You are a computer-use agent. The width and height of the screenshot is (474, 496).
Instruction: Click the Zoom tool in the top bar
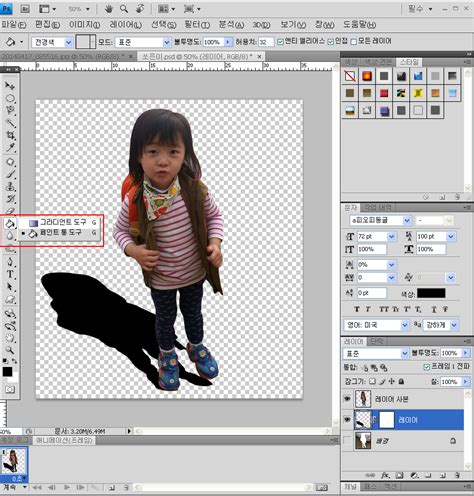124,9
